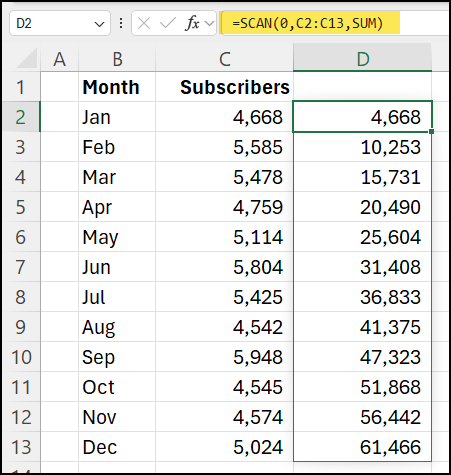Select the empty cell A2
Image resolution: width=451 pixels, height=475 pixels.
tap(59, 117)
